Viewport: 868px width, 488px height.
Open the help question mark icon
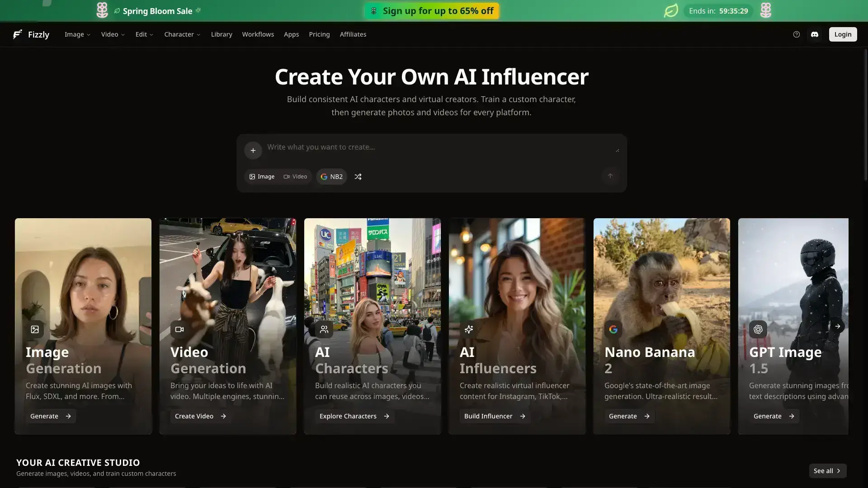coord(797,34)
